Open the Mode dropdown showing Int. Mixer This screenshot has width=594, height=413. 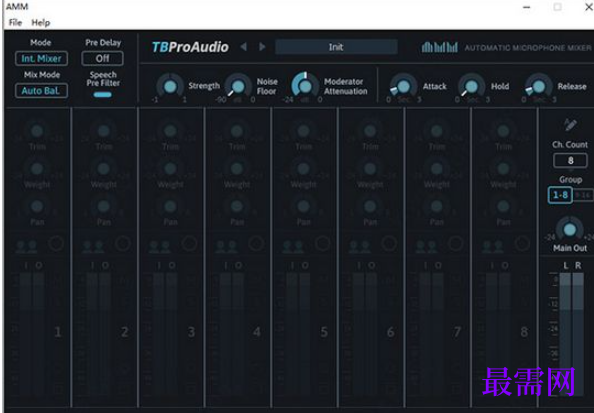tap(41, 58)
